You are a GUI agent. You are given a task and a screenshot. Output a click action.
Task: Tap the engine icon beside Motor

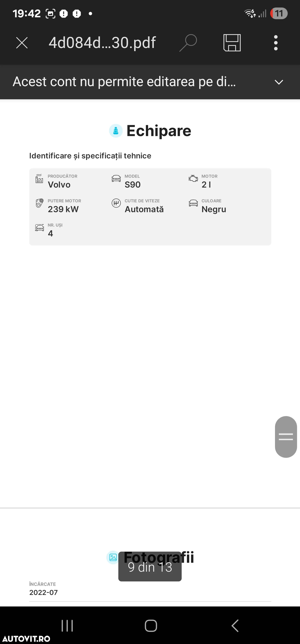[x=193, y=179]
